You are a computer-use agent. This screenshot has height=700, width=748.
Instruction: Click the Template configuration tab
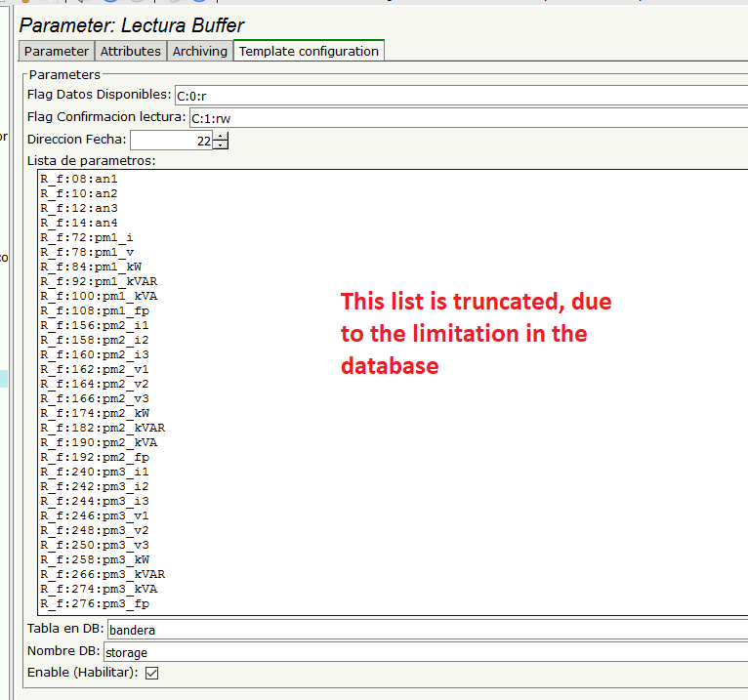[x=309, y=51]
